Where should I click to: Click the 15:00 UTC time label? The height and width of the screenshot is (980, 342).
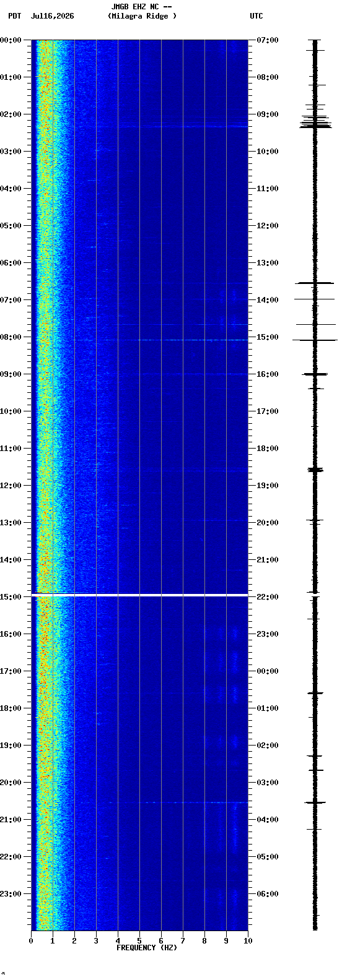(x=268, y=337)
